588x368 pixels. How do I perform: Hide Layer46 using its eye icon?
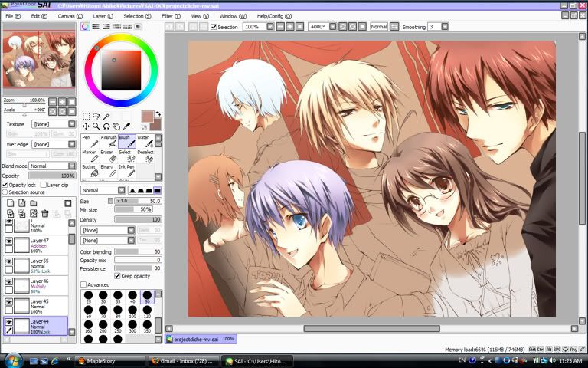pos(8,281)
